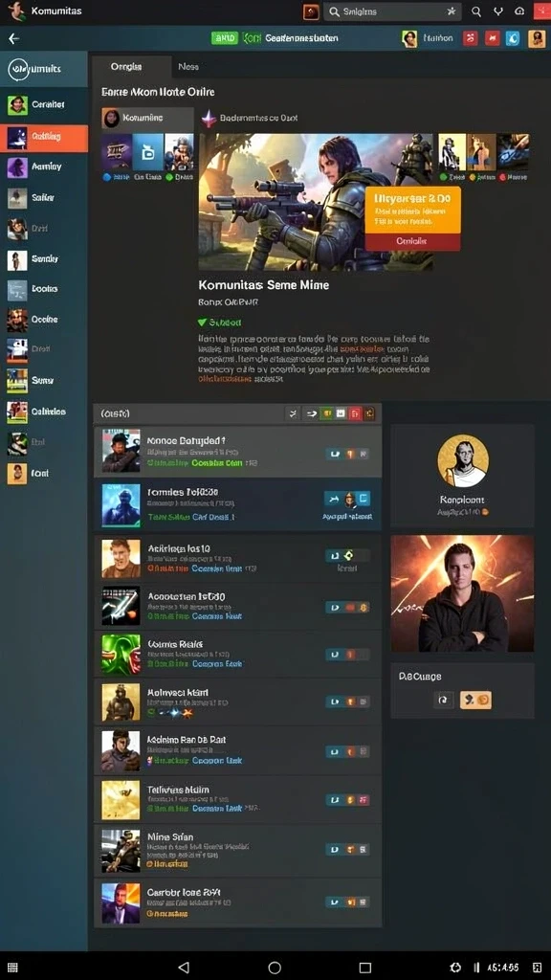Click the green badge in the header bar
This screenshot has height=980, width=551.
(225, 38)
